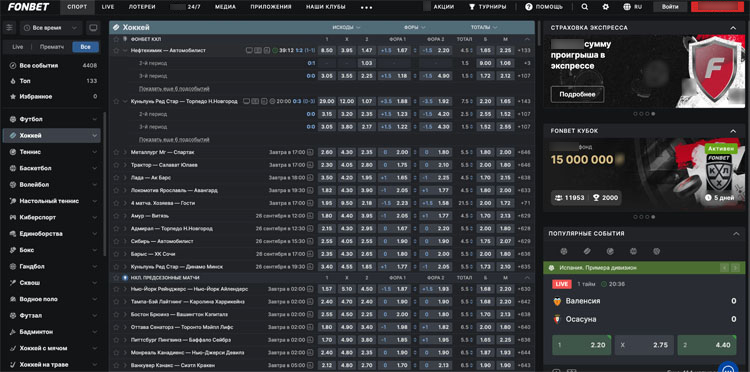
Task: Click the Кубок trophy icon showing 2000
Action: [596, 197]
